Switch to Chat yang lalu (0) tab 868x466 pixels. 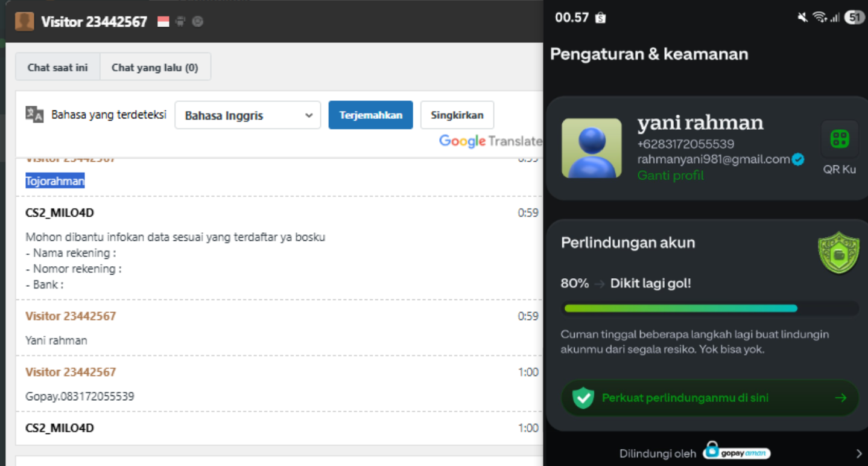click(155, 67)
